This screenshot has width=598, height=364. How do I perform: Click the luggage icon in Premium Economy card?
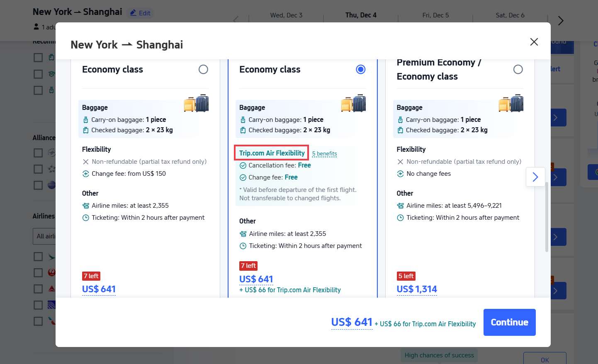click(x=511, y=103)
